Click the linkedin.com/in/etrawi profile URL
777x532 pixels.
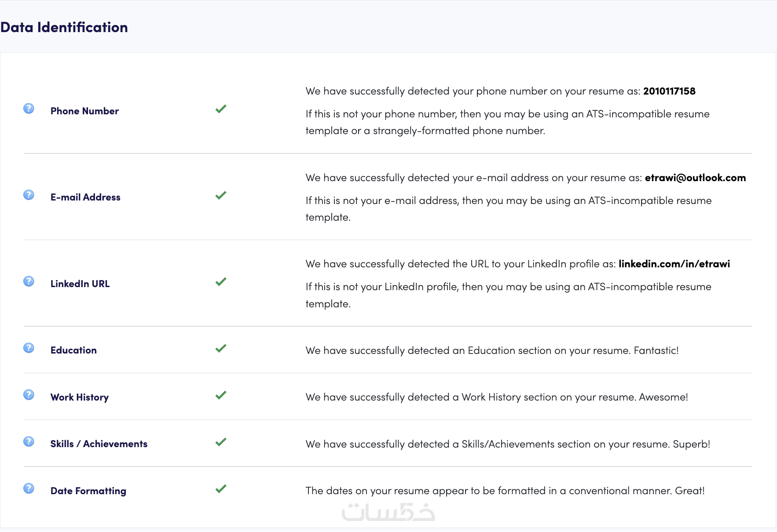(x=674, y=264)
